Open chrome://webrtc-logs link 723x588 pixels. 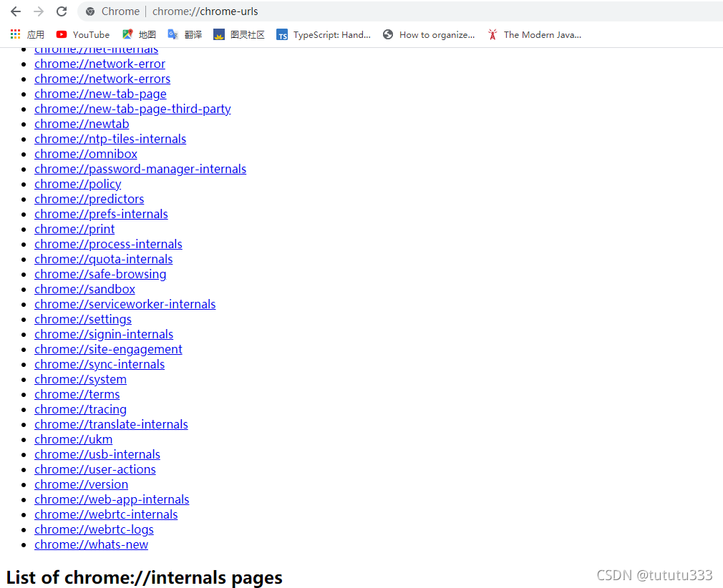point(94,529)
